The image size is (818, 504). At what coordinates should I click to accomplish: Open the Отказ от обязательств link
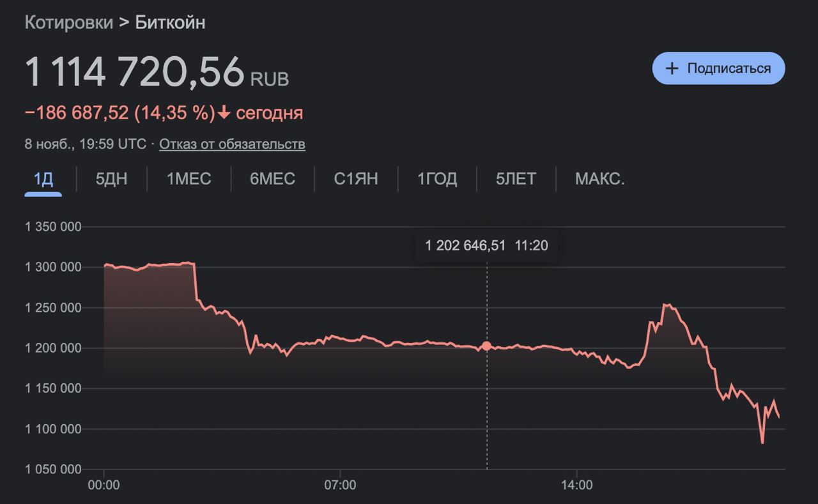tap(232, 144)
